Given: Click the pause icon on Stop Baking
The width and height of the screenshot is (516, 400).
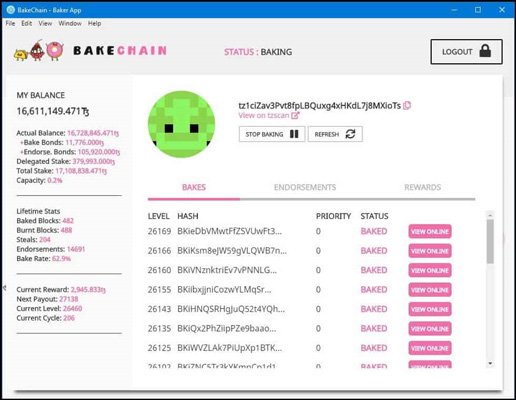Looking at the screenshot, I should pyautogui.click(x=294, y=134).
